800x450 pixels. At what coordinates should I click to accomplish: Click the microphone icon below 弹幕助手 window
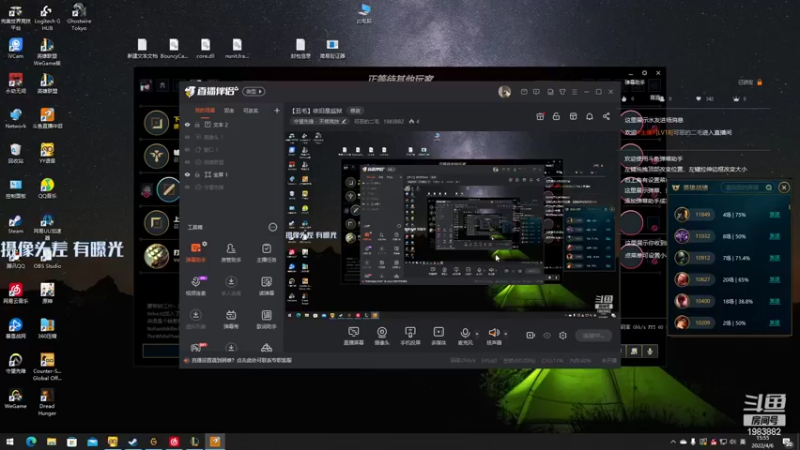tap(650, 351)
